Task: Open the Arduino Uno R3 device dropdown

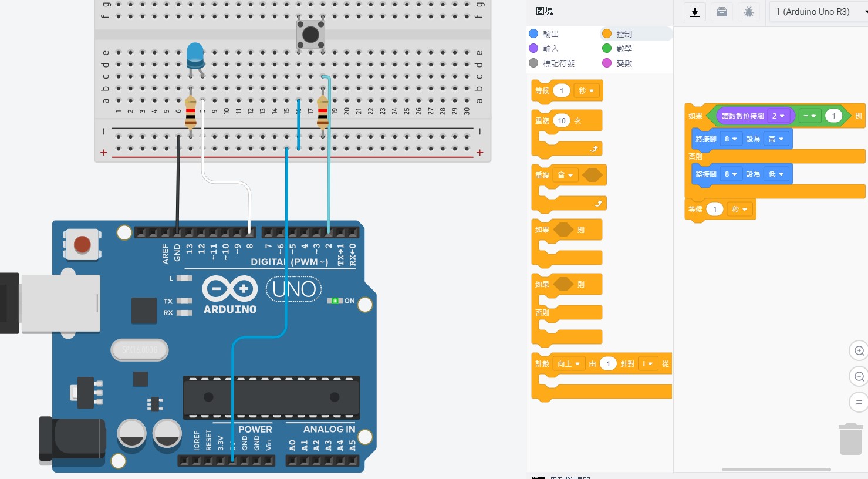Action: [x=816, y=12]
